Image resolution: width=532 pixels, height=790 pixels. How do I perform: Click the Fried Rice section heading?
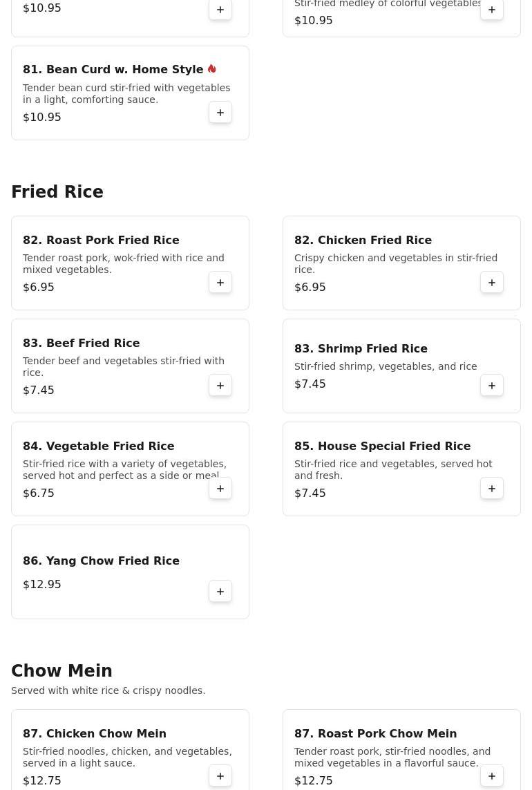coord(57,192)
